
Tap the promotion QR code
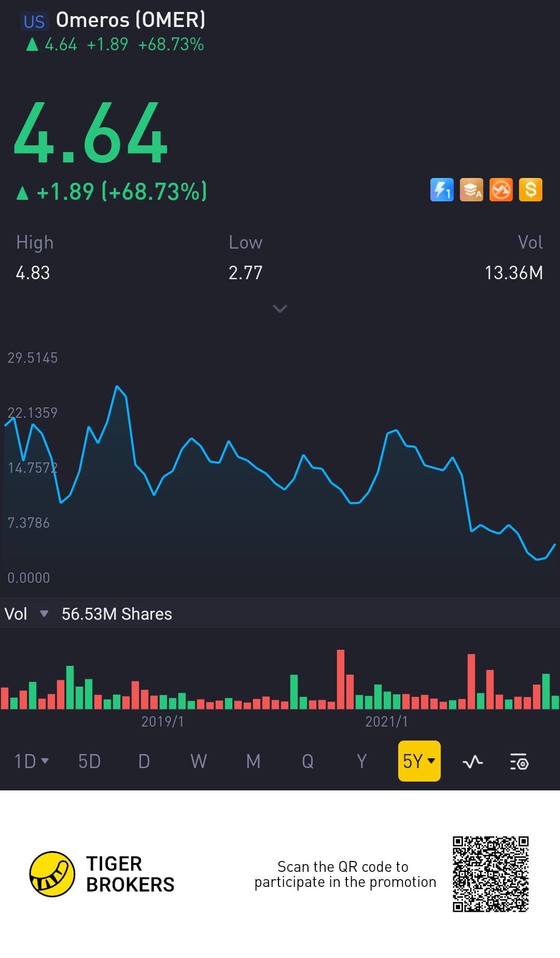point(491,874)
